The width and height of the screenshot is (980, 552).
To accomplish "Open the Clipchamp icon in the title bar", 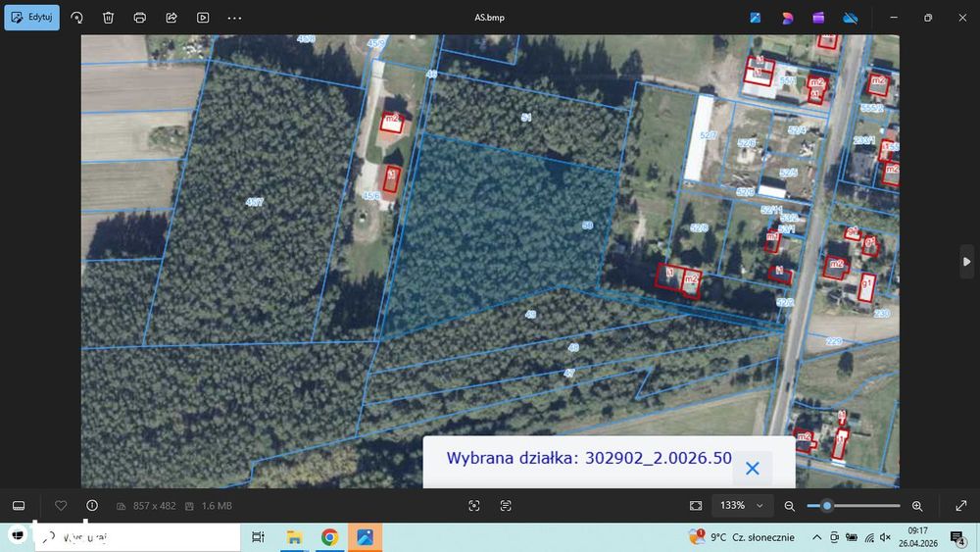I will [788, 18].
